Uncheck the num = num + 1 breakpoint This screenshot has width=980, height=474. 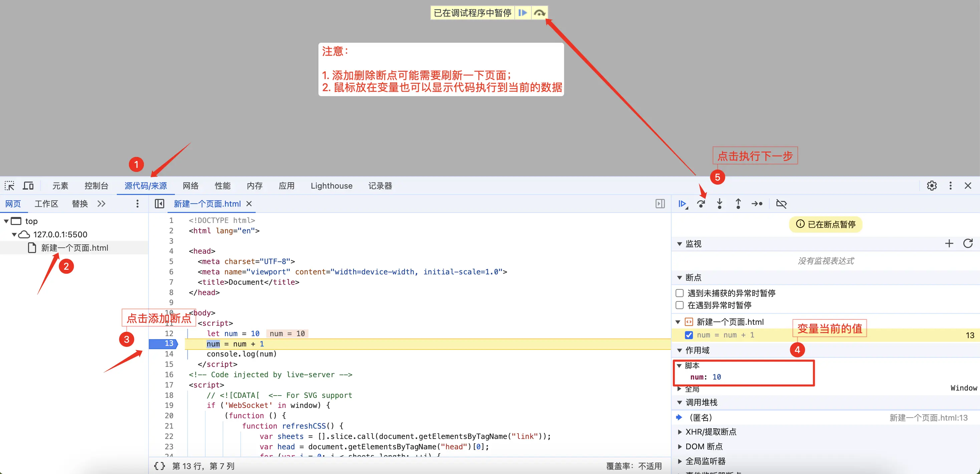689,335
